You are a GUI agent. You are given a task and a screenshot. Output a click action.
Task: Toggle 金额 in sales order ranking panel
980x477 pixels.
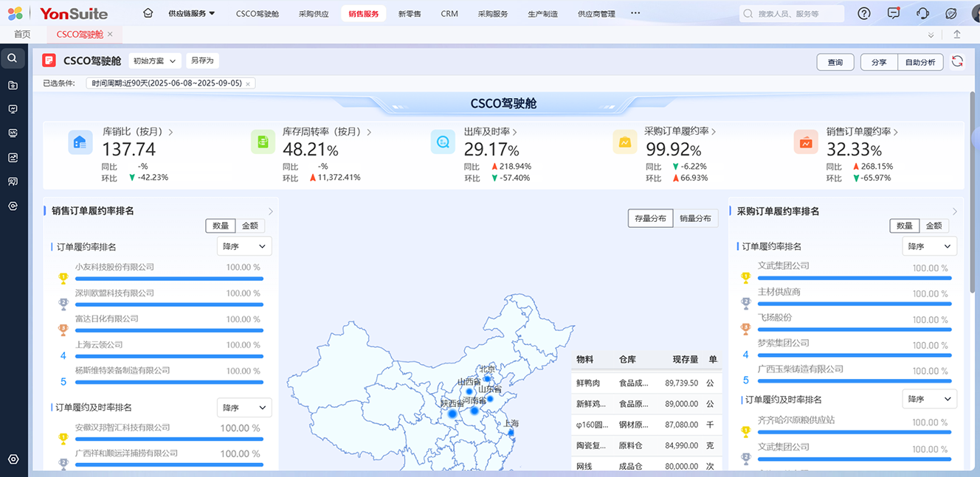[250, 226]
